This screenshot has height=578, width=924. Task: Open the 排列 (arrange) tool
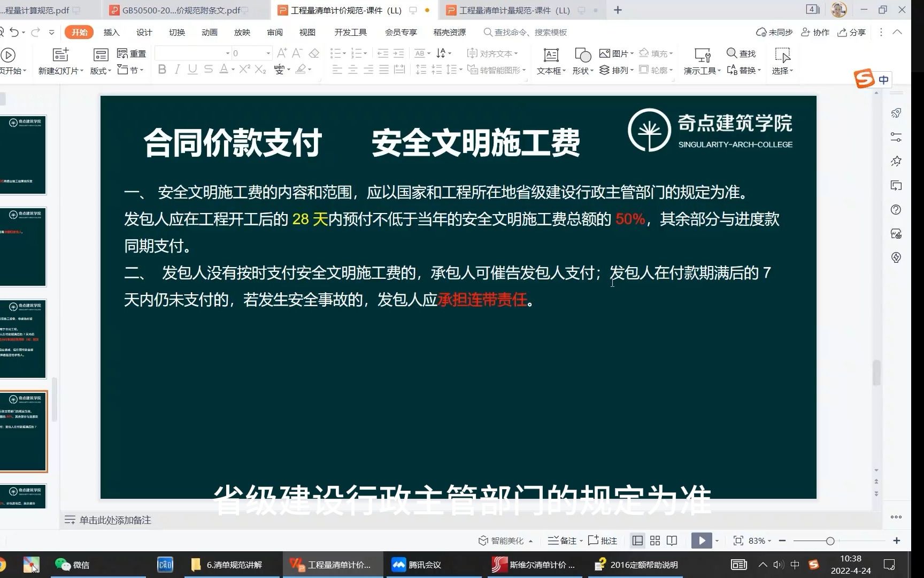point(615,70)
